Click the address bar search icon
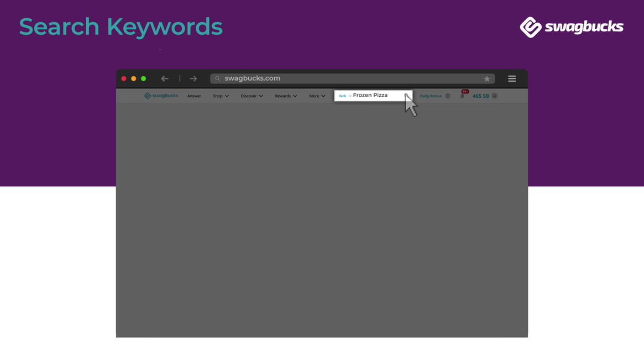This screenshot has height=362, width=644. [x=217, y=78]
